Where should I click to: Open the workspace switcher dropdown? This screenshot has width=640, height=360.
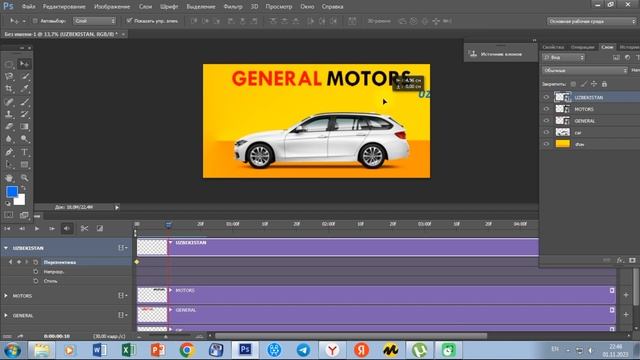pos(591,21)
